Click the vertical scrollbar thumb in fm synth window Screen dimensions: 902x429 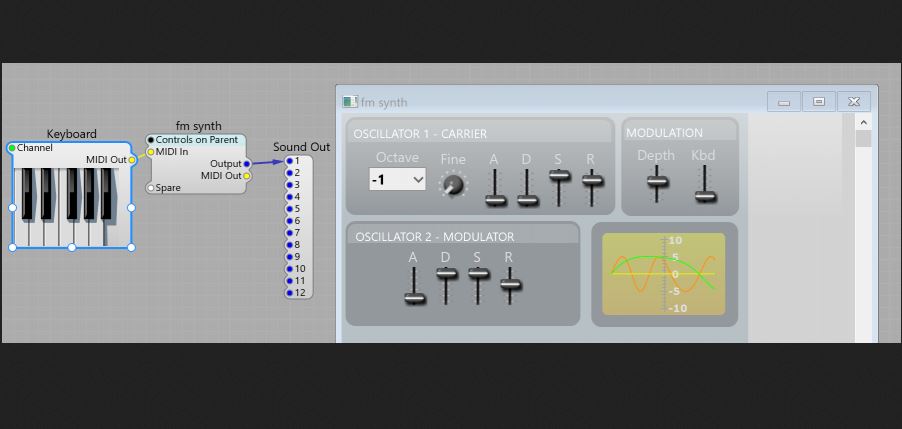(x=863, y=139)
